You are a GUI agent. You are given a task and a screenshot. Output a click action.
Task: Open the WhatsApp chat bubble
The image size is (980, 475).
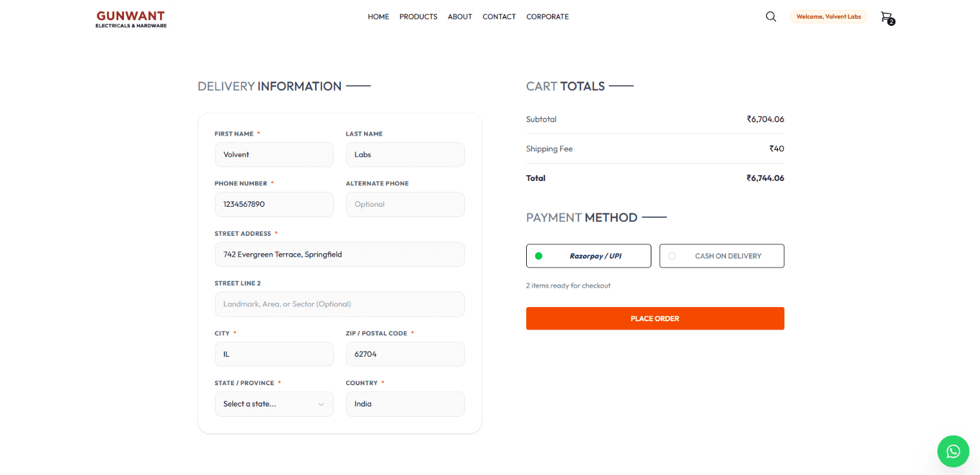954,451
